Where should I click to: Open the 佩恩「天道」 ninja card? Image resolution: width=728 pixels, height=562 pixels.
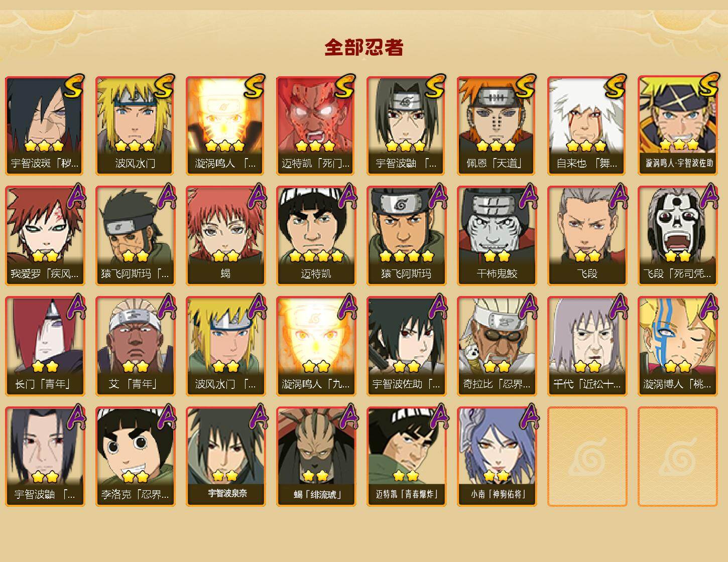[x=497, y=125]
